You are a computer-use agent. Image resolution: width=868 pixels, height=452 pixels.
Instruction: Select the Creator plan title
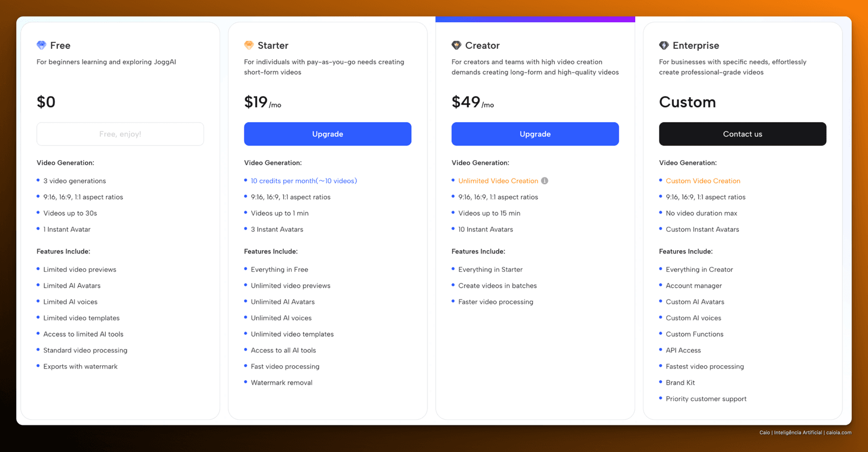click(x=482, y=46)
